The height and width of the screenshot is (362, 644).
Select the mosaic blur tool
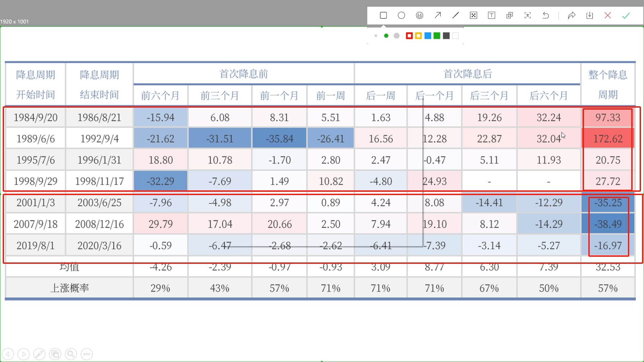[474, 15]
